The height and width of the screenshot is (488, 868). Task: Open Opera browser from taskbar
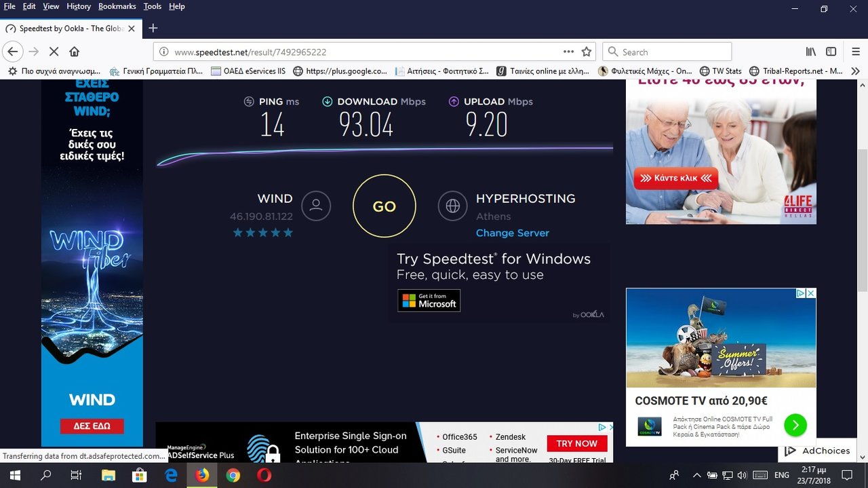pyautogui.click(x=264, y=475)
